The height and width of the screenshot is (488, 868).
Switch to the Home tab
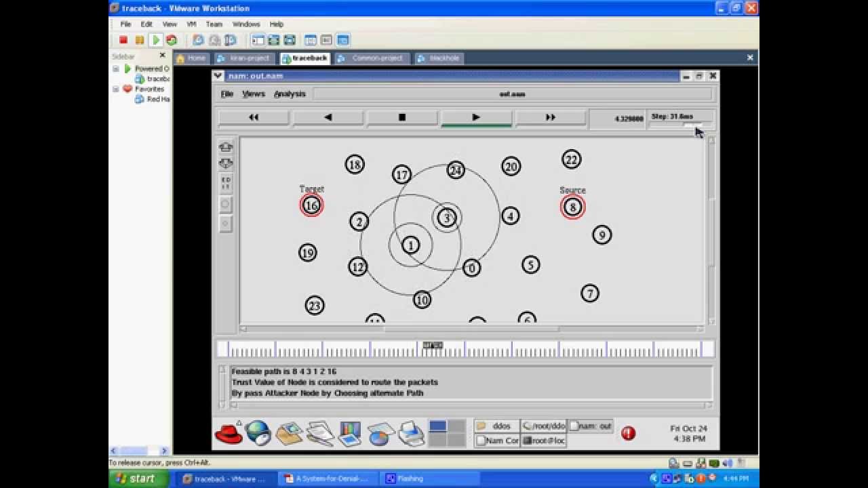coord(191,58)
